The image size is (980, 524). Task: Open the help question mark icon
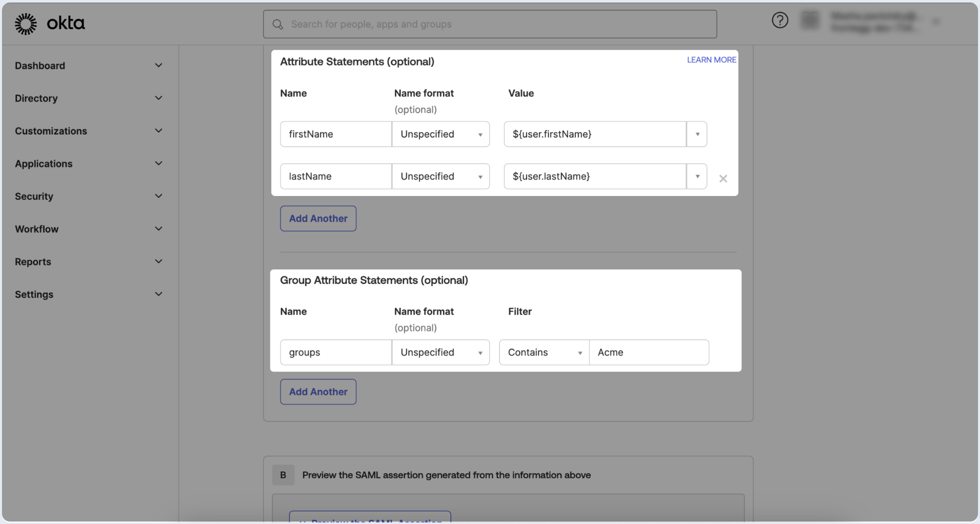[x=780, y=20]
